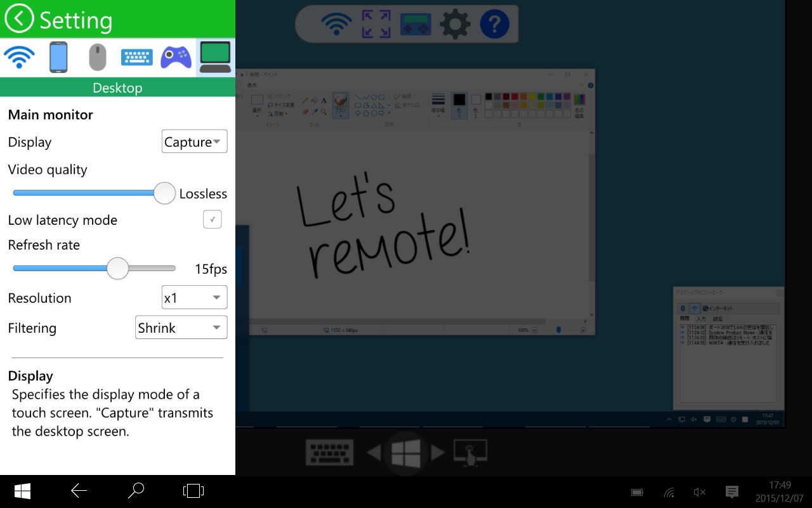Click the right arrow beside Windows button
This screenshot has width=812, height=508.
click(x=438, y=453)
